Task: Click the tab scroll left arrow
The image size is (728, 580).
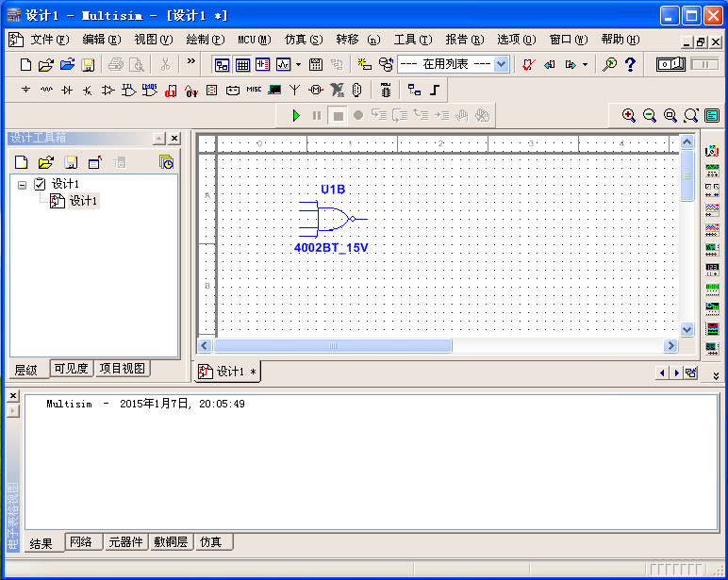Action: click(x=662, y=373)
